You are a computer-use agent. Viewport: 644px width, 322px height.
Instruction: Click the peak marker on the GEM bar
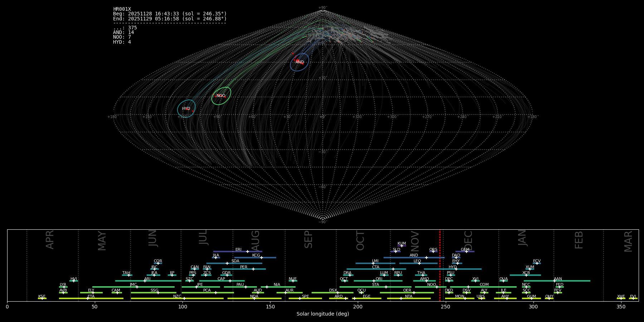click(467, 252)
